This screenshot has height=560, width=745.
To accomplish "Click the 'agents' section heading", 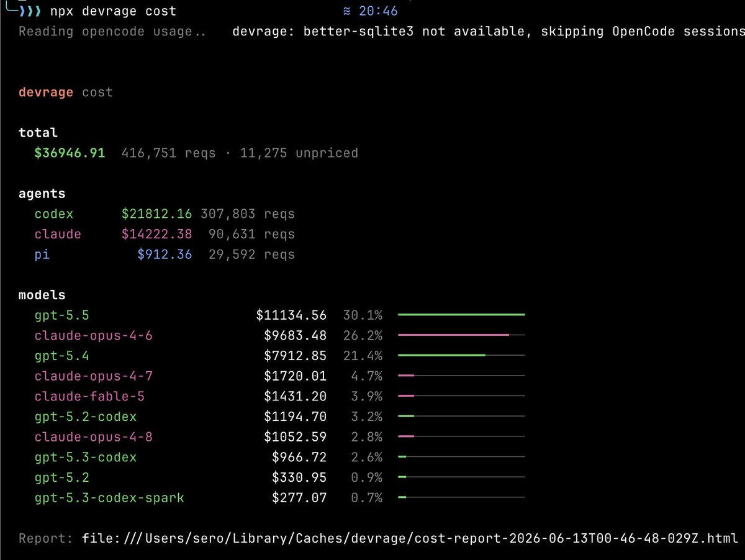I will click(42, 194).
